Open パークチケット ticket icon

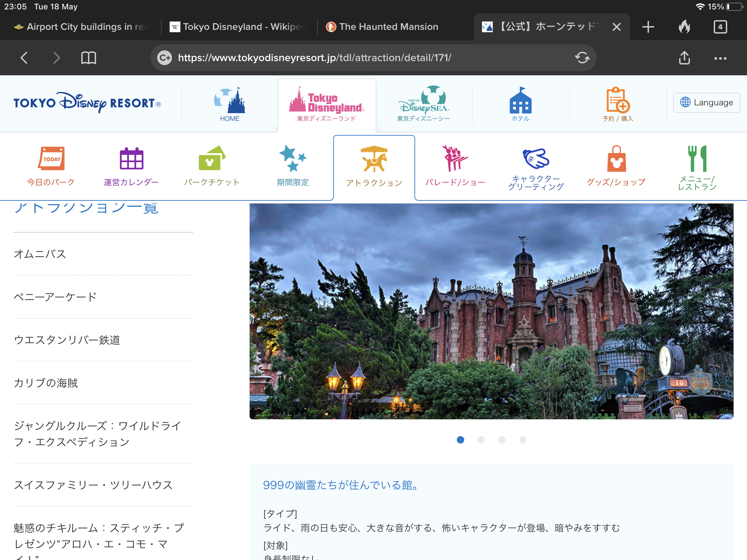(212, 167)
